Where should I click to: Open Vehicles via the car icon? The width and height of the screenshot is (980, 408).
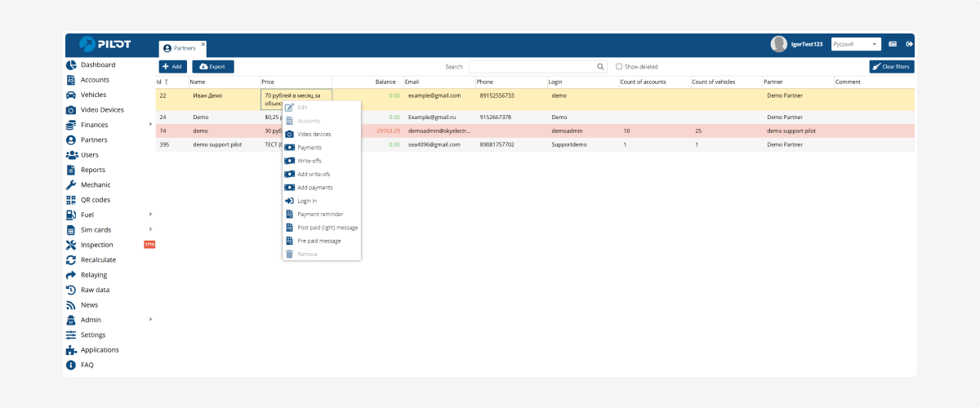coord(71,95)
